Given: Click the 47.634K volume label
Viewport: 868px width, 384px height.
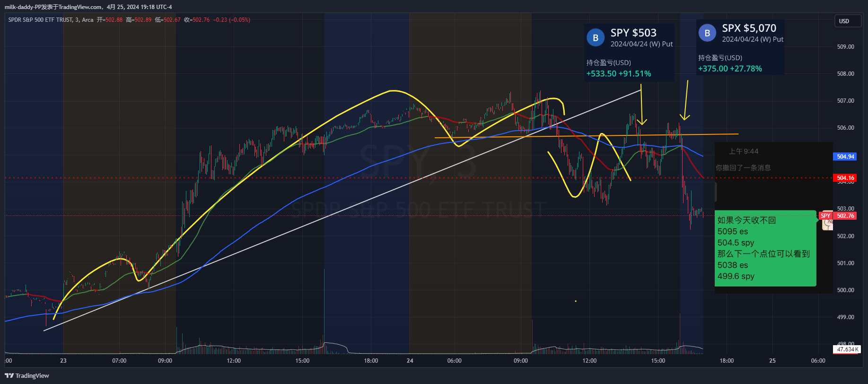Looking at the screenshot, I should pos(847,349).
